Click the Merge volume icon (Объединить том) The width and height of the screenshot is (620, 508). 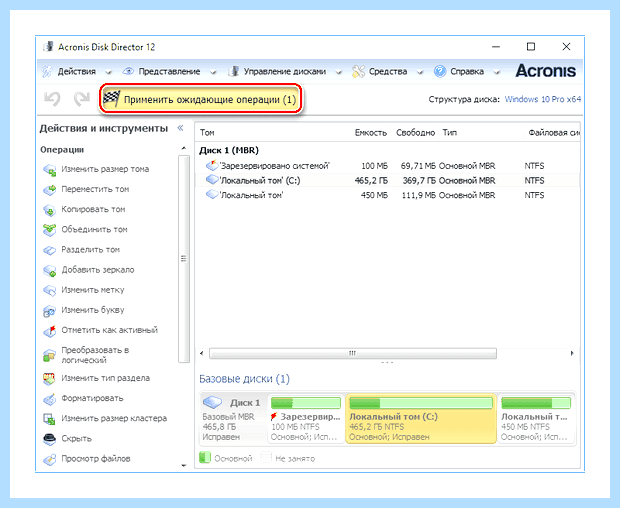(x=49, y=230)
